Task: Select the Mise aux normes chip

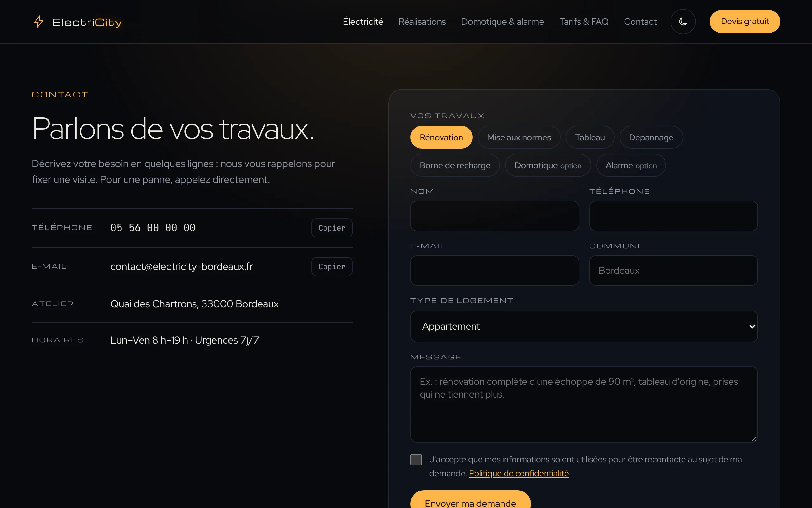Action: click(x=519, y=137)
